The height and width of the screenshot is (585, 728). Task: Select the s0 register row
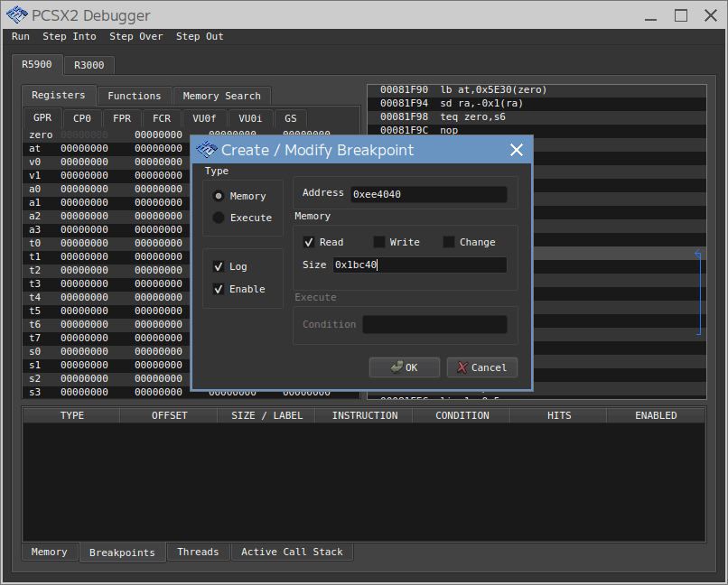coord(107,352)
